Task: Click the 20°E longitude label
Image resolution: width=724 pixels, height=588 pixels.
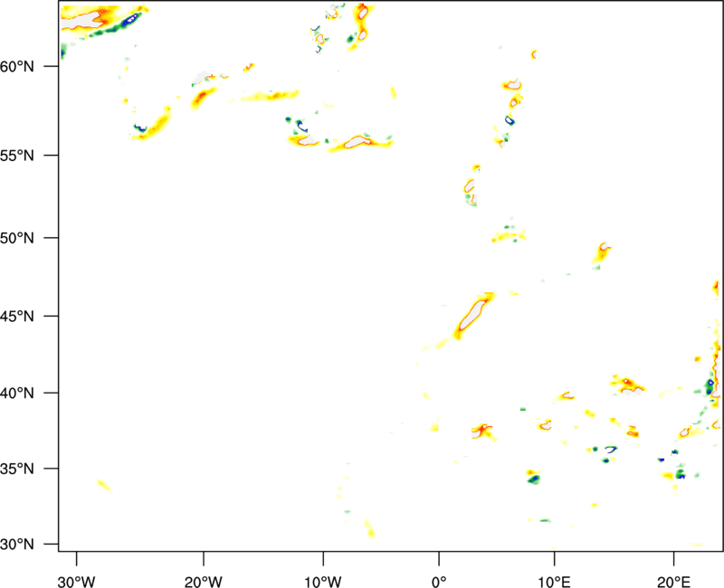Action: point(673,582)
